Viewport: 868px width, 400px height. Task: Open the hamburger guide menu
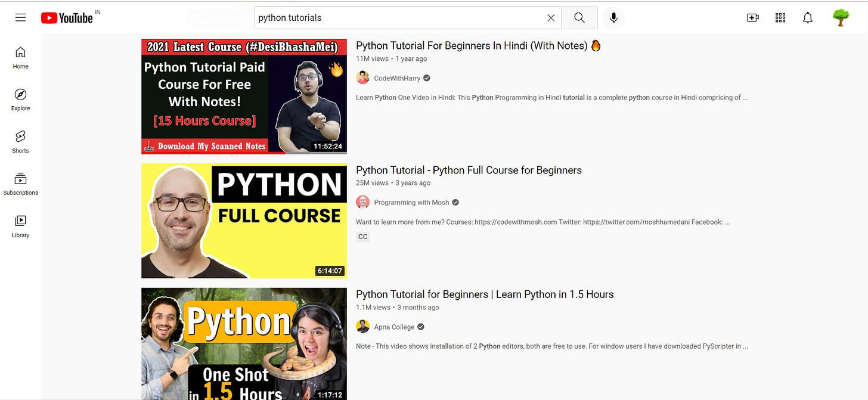20,18
